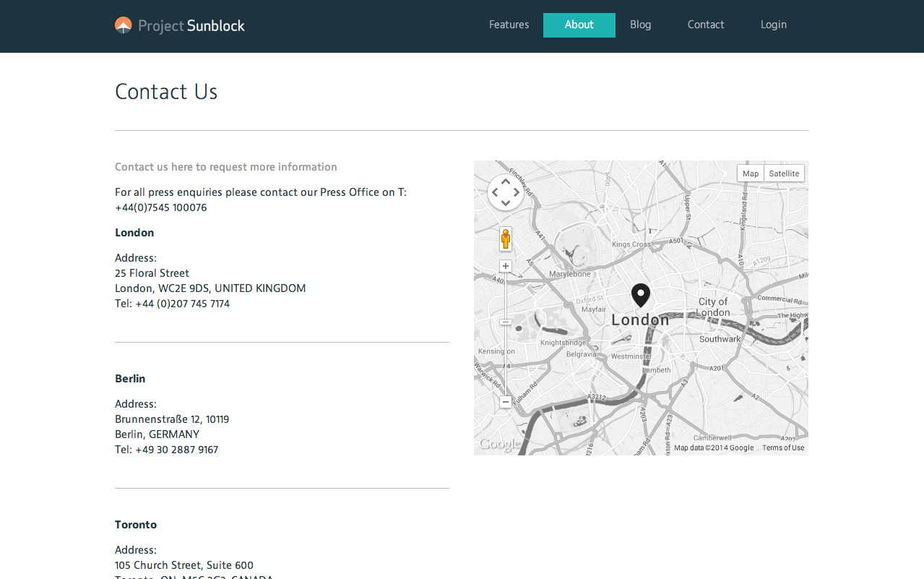924x579 pixels.
Task: Click the press office number +44(0)7545 100076
Action: [x=161, y=207]
